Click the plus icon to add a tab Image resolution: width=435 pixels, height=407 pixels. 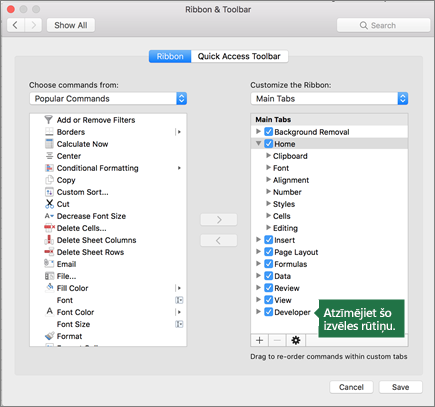[x=260, y=340]
